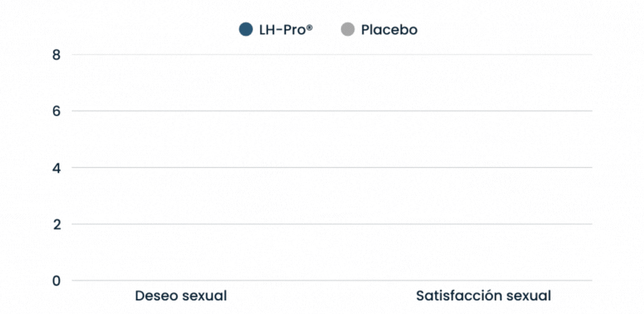Image resolution: width=644 pixels, height=314 pixels.
Task: Click the baseline axis line at value 0
Action: coord(332,281)
